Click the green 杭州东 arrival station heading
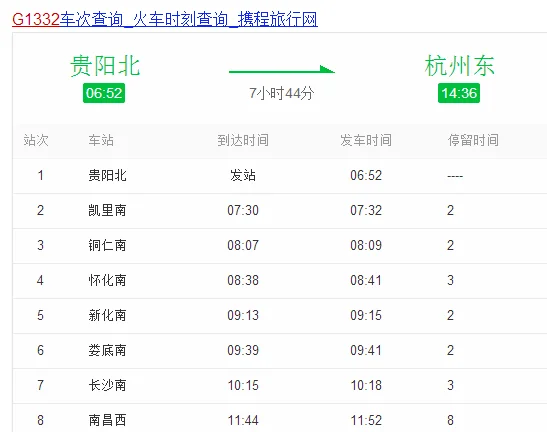The width and height of the screenshot is (547, 432). point(459,66)
